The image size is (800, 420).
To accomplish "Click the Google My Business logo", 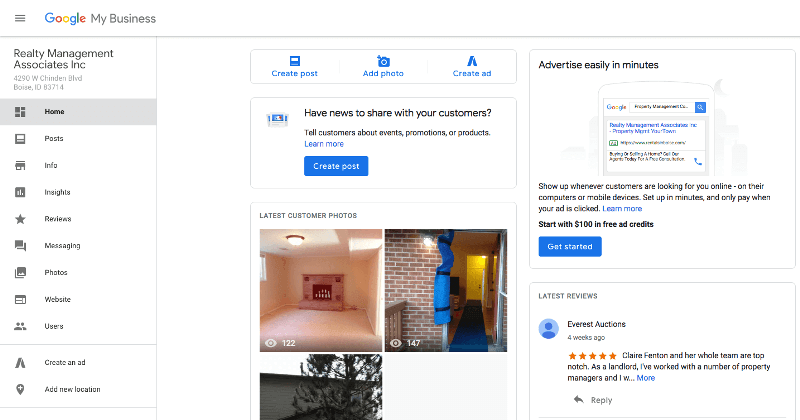I will [x=100, y=18].
